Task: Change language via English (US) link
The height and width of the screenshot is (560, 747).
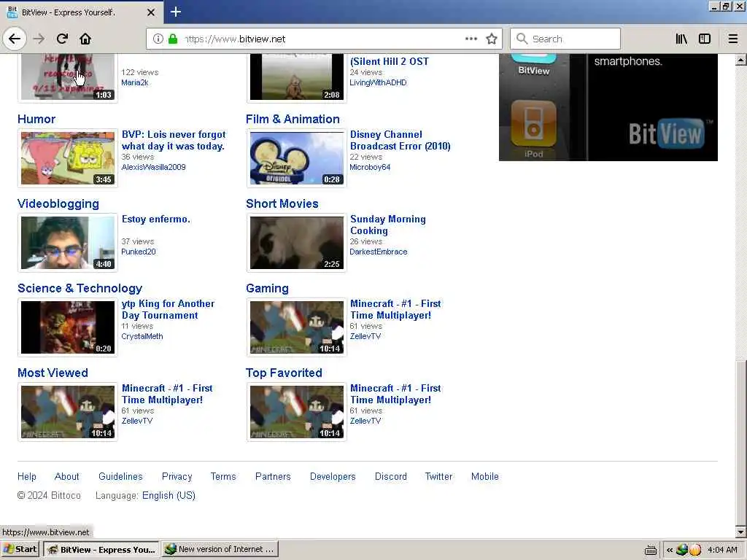Action: pos(169,496)
